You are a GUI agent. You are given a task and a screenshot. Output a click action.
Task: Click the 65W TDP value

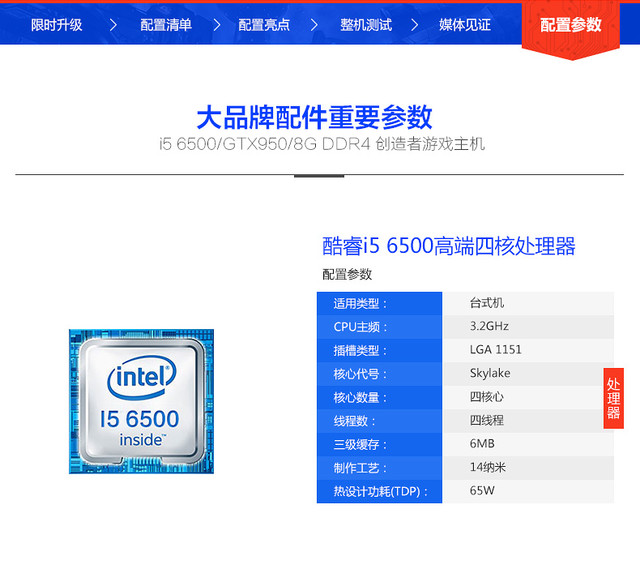coord(482,491)
